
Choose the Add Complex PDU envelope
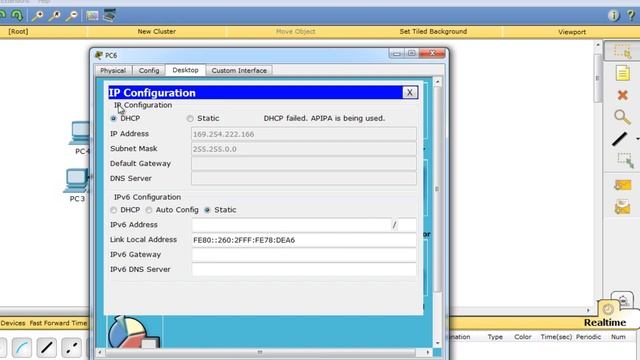click(x=622, y=207)
